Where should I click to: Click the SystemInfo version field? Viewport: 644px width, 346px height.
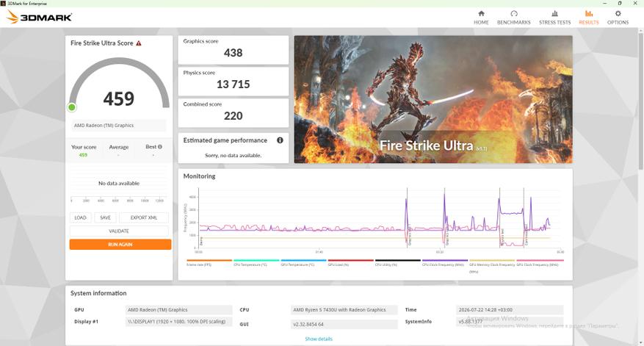[x=510, y=321]
